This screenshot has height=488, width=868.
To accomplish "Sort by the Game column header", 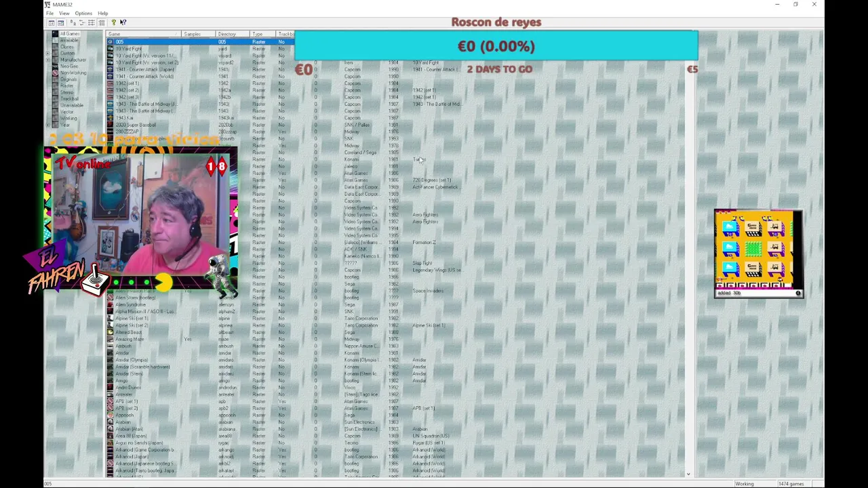I will (x=144, y=34).
